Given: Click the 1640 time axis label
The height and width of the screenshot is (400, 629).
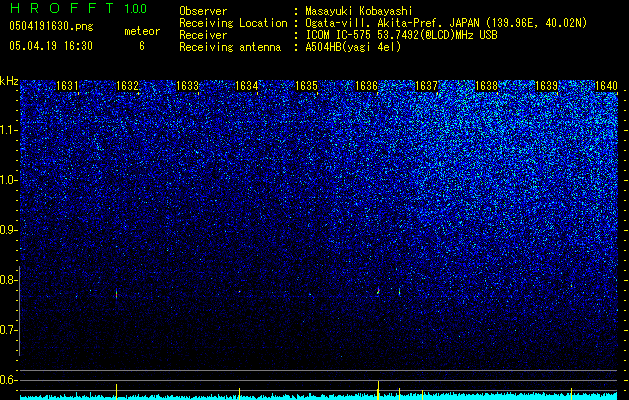Looking at the screenshot, I should (x=606, y=86).
